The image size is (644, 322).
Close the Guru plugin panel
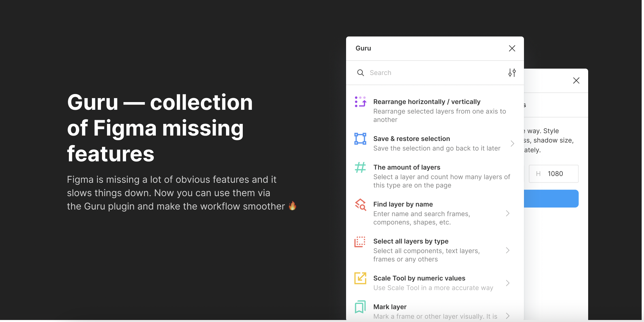coord(512,48)
